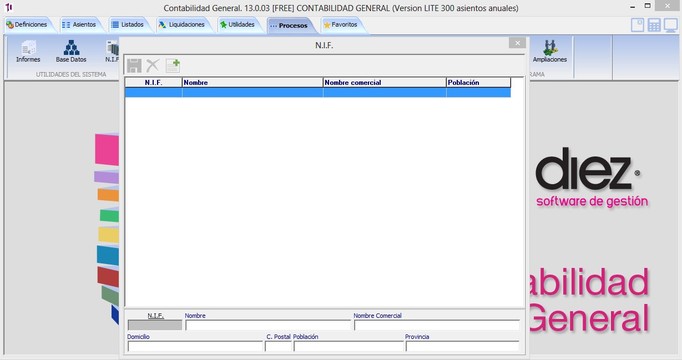This screenshot has width=682, height=360.
Task: Click the Nombre Comercial input field
Action: point(437,325)
